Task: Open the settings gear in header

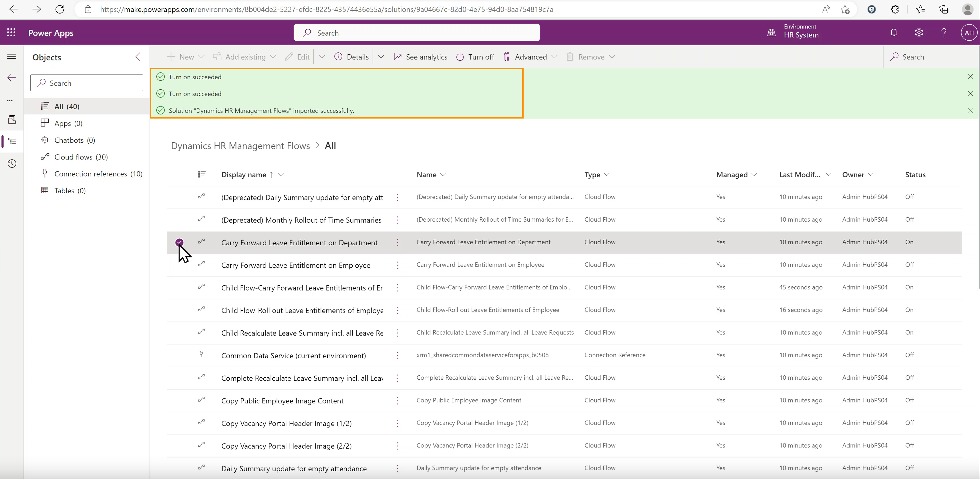Action: (x=919, y=33)
